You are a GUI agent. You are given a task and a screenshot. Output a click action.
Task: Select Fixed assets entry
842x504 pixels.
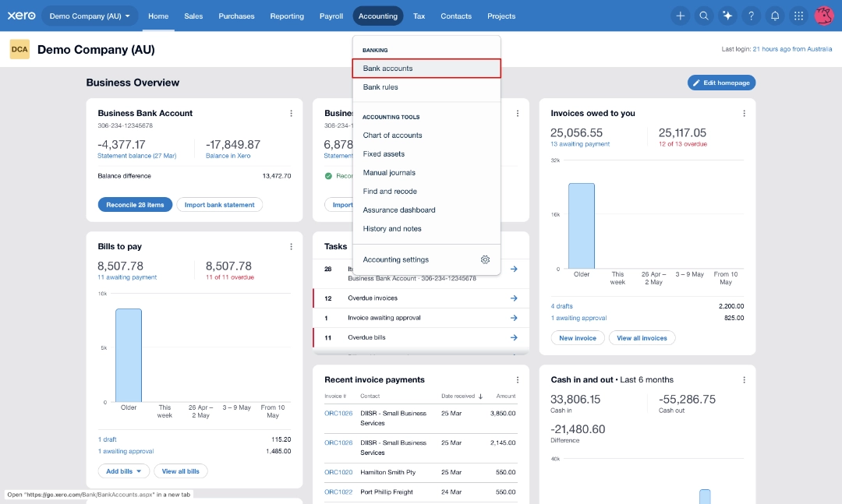[426, 154]
